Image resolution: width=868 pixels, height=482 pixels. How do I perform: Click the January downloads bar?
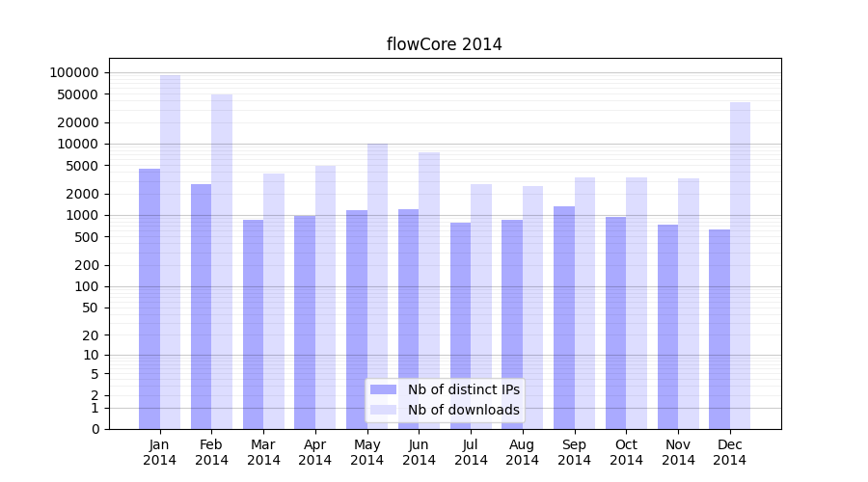pos(171,251)
